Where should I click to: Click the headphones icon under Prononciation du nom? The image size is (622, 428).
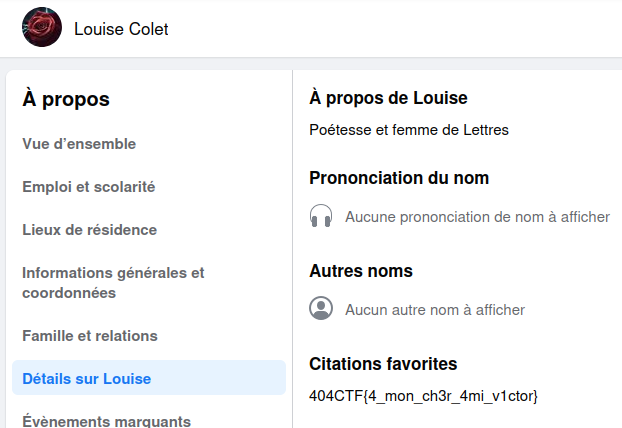[x=321, y=216]
